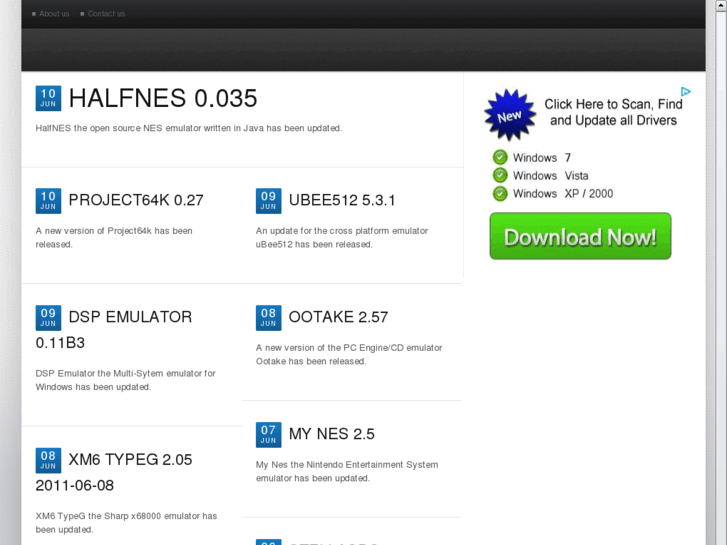Click the 09 JUN date badge beside UBEE512
This screenshot has height=545, width=727.
268,201
